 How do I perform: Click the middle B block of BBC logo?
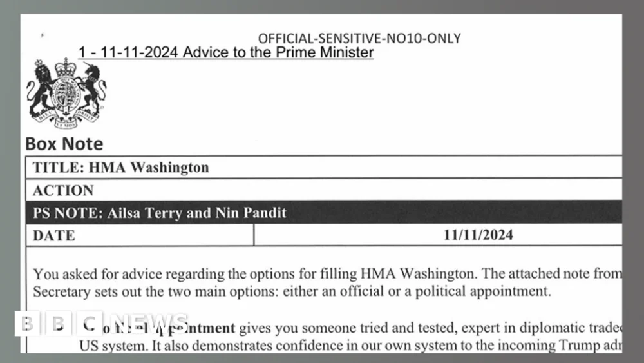[59, 324]
